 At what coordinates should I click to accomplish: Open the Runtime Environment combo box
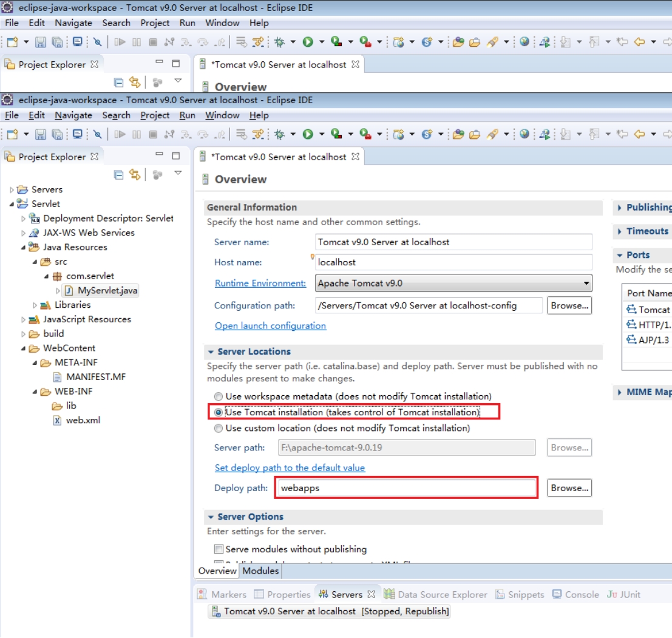453,283
